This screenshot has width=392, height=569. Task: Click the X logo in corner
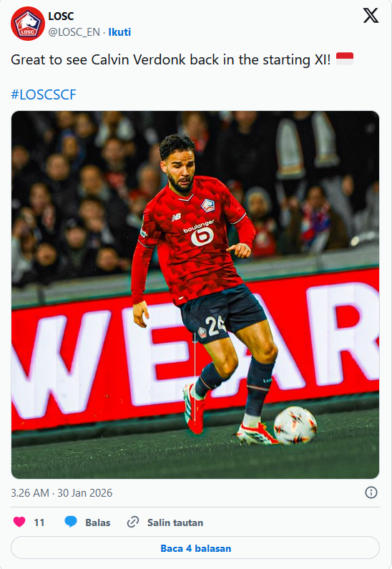point(371,16)
